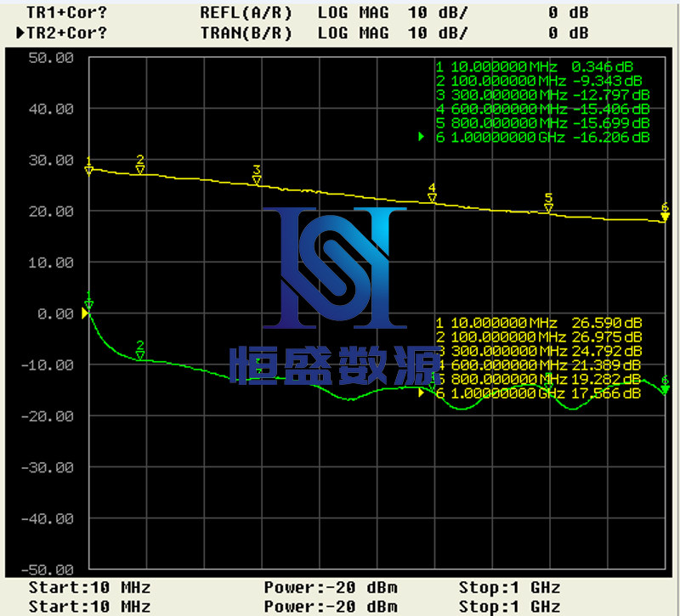Click TRAN(B/R) measurement in TR2 row
Screen dimensions: 680x616
tap(246, 33)
